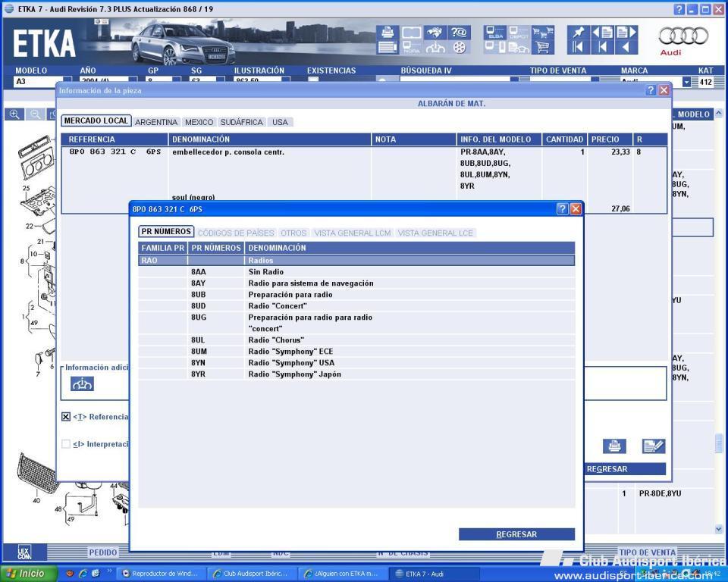Screen dimensions: 728x582
Task: Select the RAO 'Radios' family header row
Action: click(356, 261)
